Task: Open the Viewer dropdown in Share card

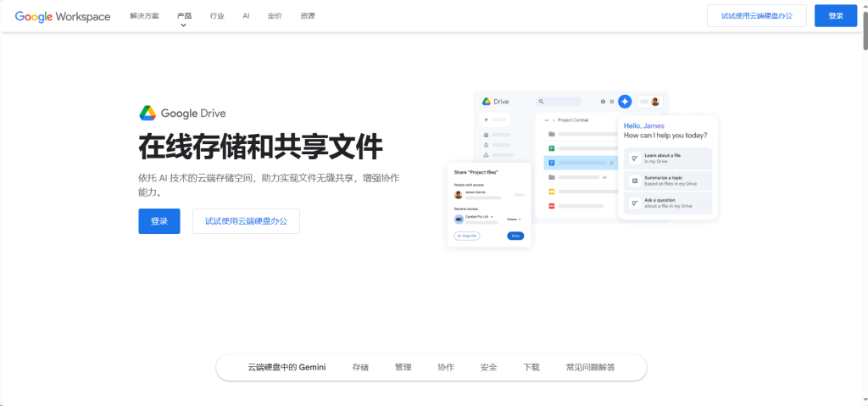Action: [x=514, y=219]
